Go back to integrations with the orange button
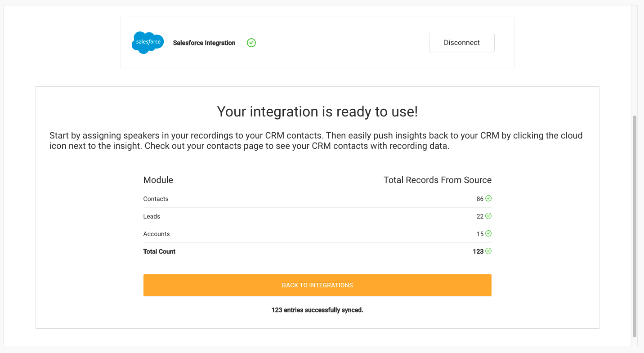644x353 pixels. 318,285
